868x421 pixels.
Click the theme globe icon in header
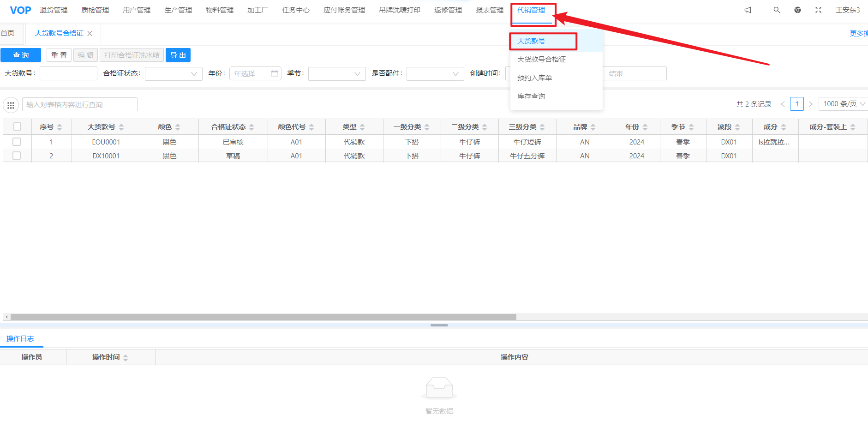pos(797,10)
